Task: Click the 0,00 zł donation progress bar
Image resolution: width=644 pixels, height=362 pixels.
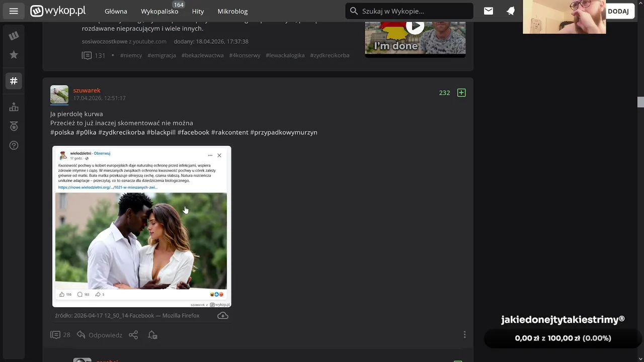Action: tap(562, 338)
